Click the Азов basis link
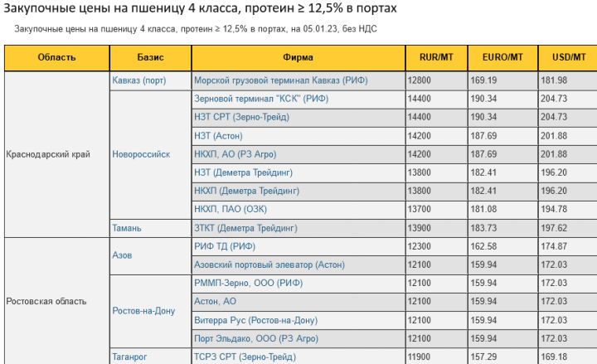The width and height of the screenshot is (597, 364). pos(122,255)
